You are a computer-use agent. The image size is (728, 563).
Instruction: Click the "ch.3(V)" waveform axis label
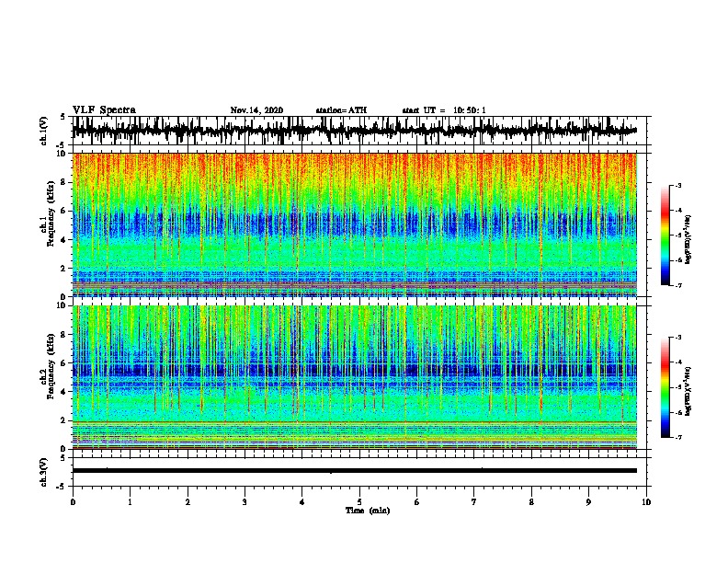pos(44,472)
